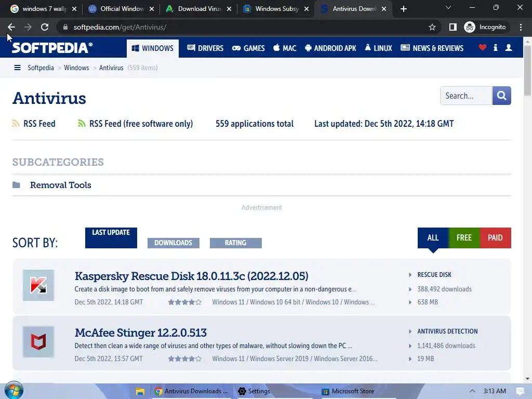Show hidden system tray icons
This screenshot has height=399, width=532.
[x=472, y=391]
